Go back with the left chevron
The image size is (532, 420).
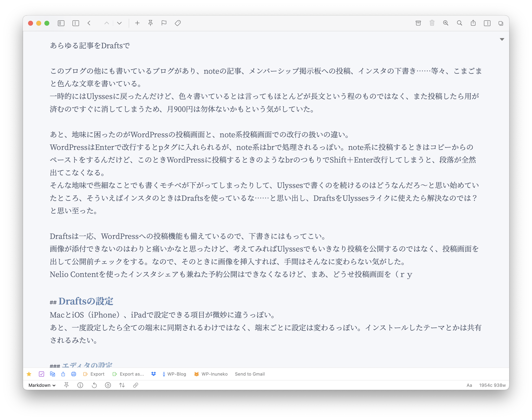coord(89,23)
